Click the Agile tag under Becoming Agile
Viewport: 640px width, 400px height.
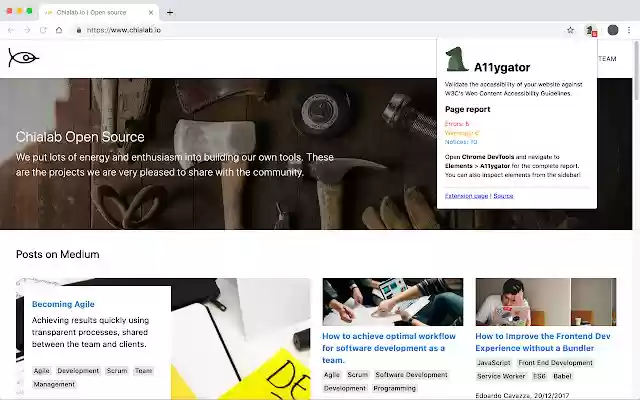coord(42,371)
